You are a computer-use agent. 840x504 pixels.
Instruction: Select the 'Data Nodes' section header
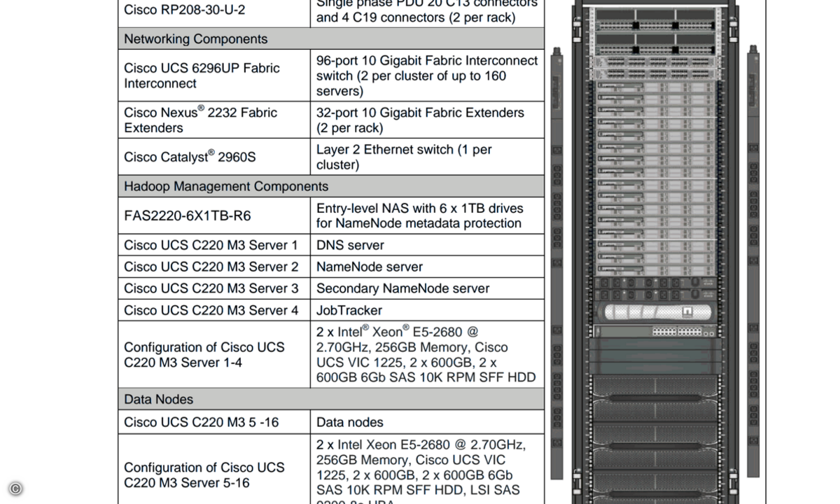tap(331, 399)
